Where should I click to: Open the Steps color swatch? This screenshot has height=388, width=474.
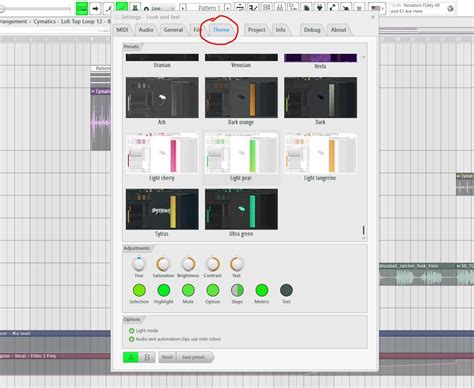(x=237, y=290)
